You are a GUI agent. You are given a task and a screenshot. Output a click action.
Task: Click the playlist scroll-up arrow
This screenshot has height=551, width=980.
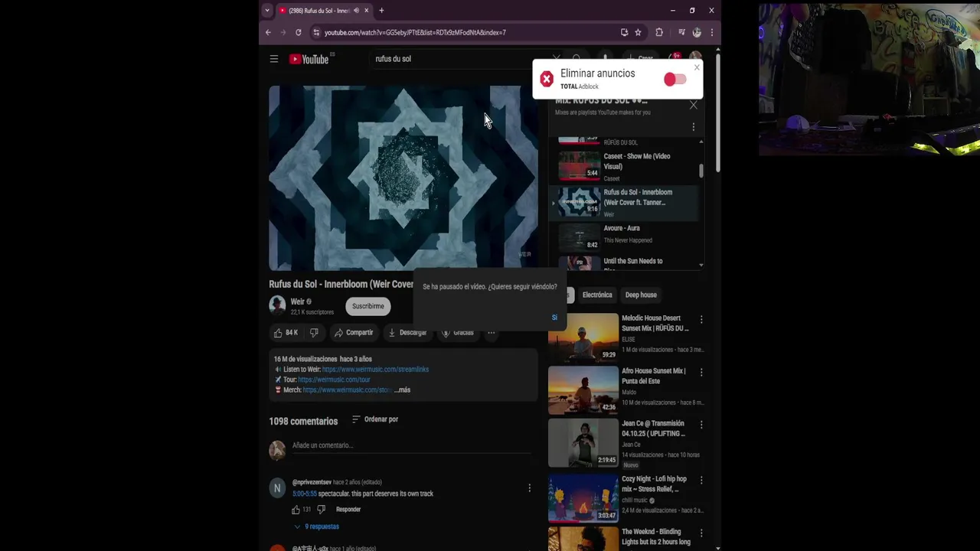coord(701,142)
